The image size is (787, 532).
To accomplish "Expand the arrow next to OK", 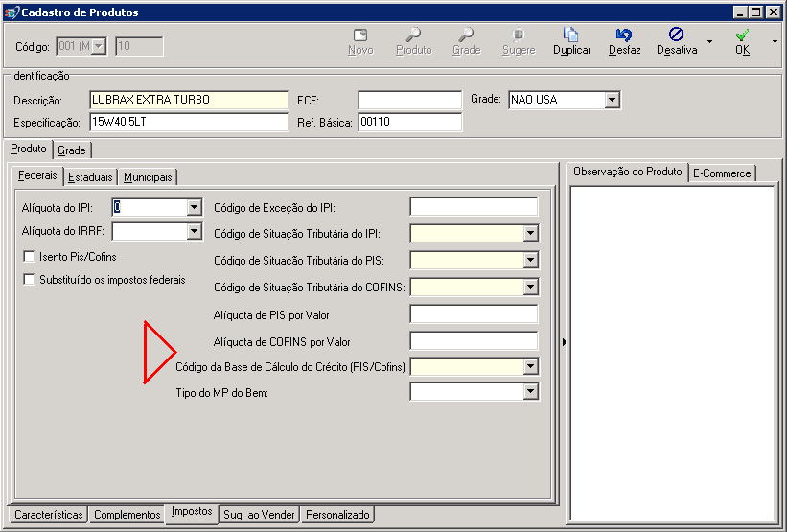I will pyautogui.click(x=775, y=41).
